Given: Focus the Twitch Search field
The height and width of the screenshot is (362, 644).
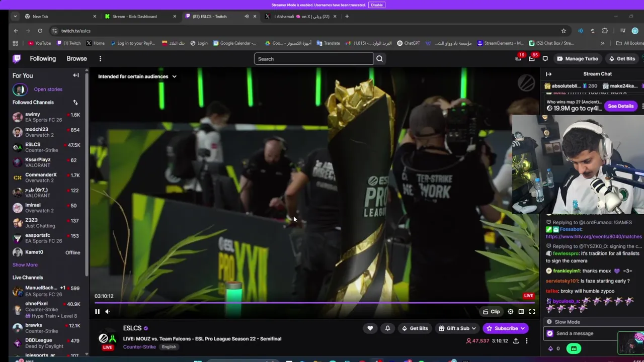Looking at the screenshot, I should coord(313,59).
